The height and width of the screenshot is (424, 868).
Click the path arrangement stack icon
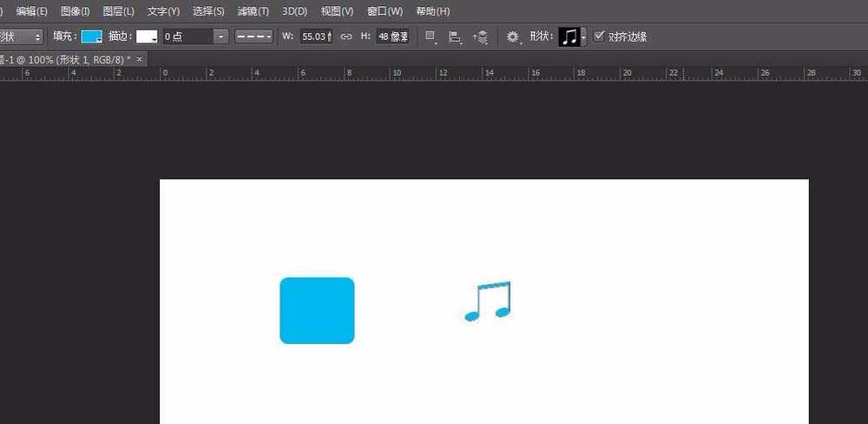tap(480, 36)
